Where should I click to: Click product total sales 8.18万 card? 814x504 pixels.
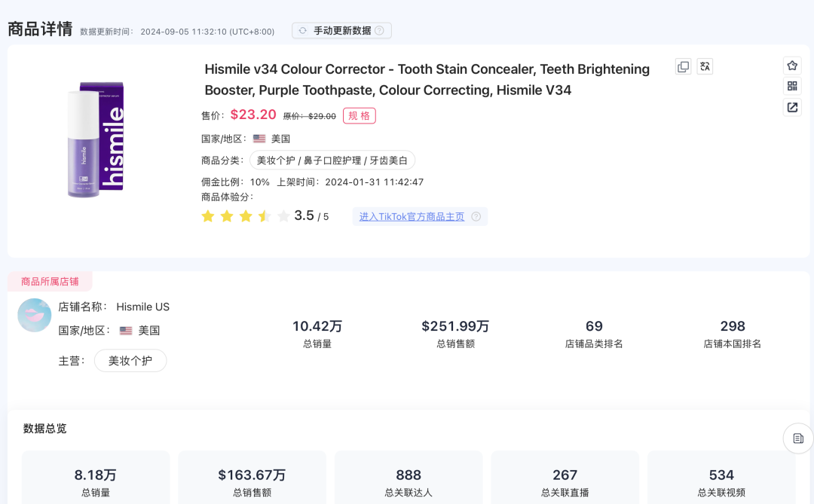(96, 478)
